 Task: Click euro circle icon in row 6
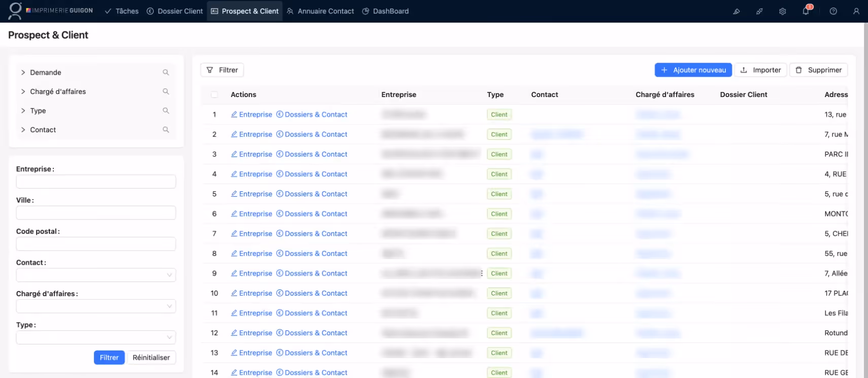coord(280,213)
